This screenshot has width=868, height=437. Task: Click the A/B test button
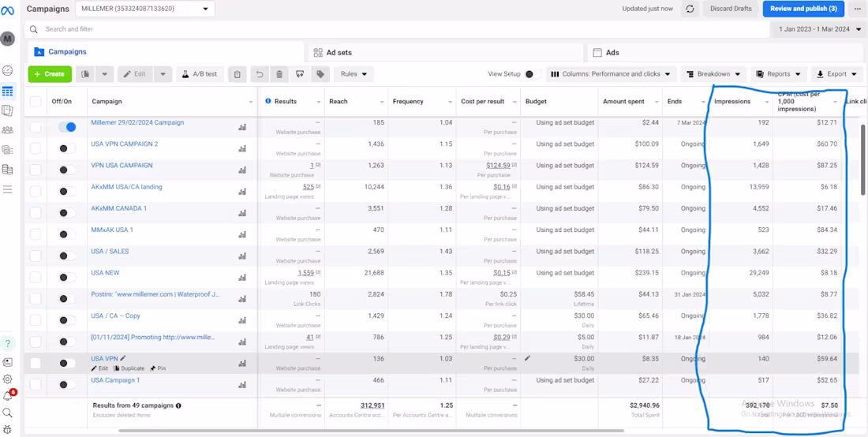tap(200, 74)
